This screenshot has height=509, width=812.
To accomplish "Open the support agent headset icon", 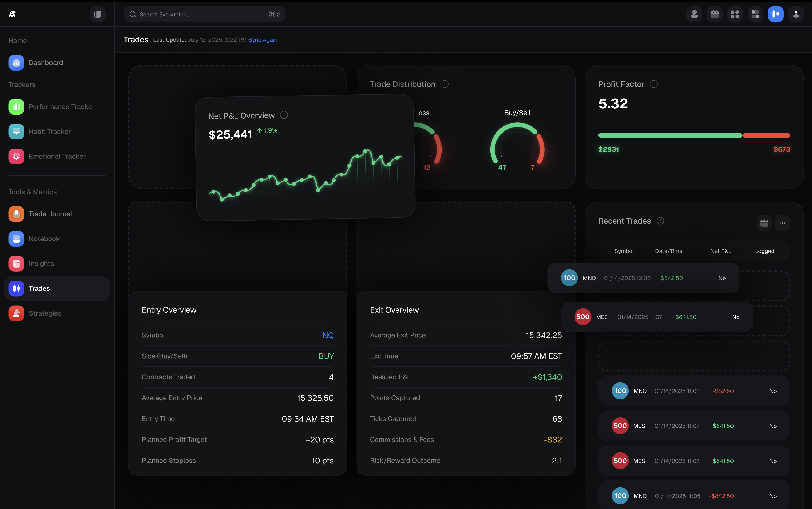I will tap(694, 14).
